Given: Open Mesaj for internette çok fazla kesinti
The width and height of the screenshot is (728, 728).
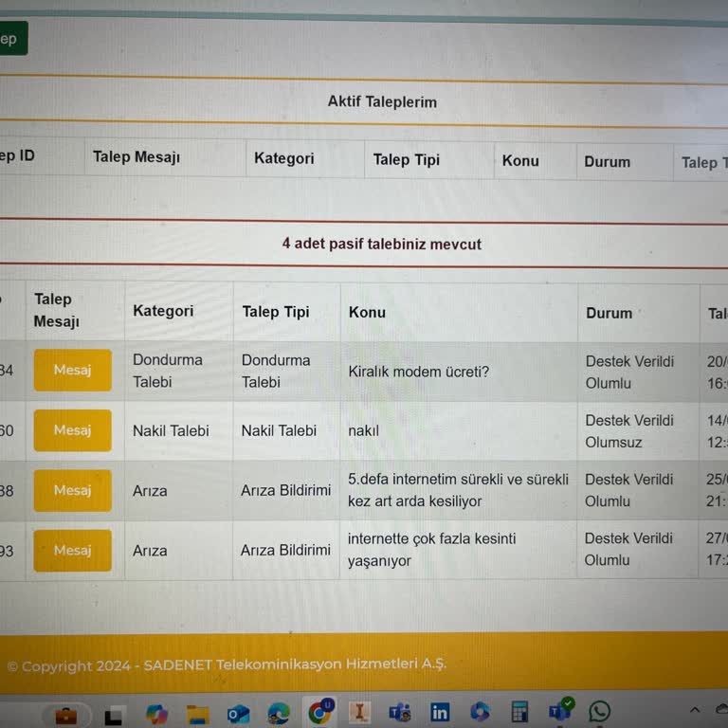Looking at the screenshot, I should (72, 550).
